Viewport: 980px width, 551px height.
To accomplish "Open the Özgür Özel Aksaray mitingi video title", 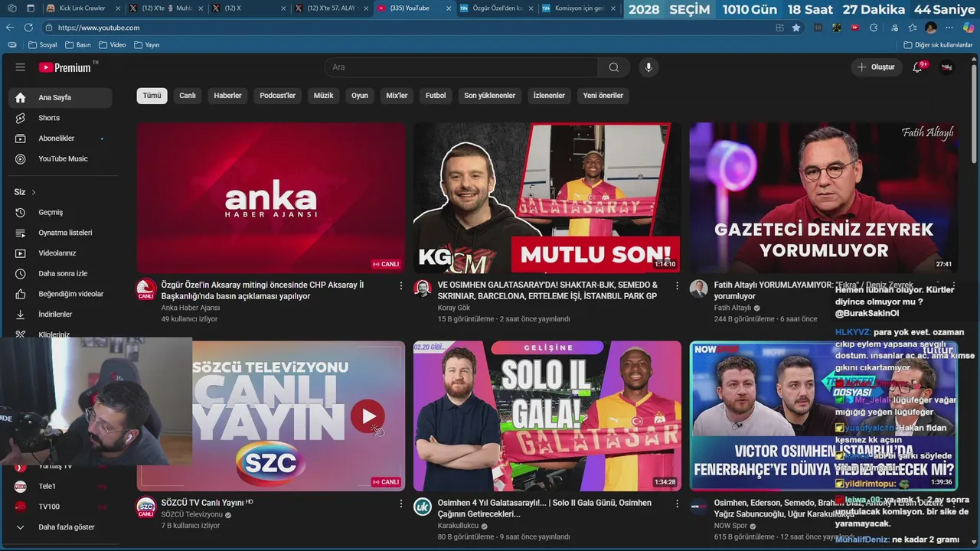I will point(262,290).
